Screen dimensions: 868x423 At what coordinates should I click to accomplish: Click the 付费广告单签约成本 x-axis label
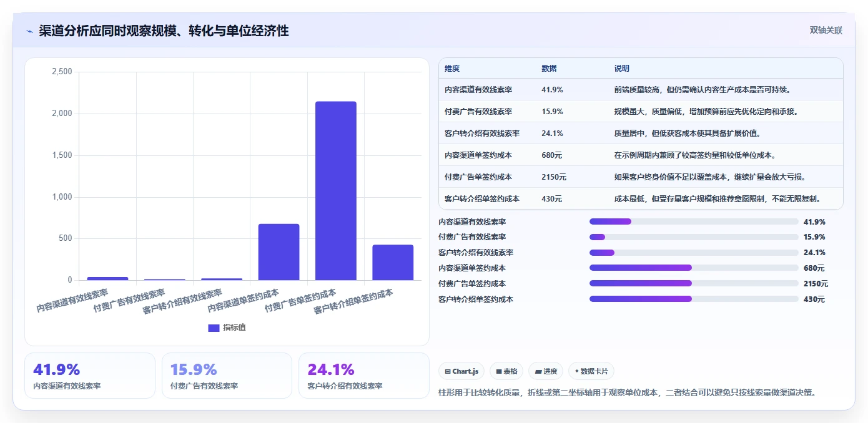point(300,301)
